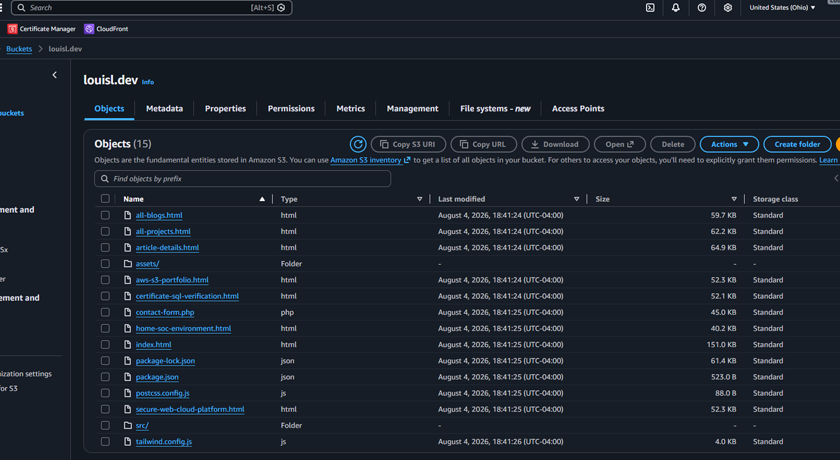Click the top Search input box

152,7
